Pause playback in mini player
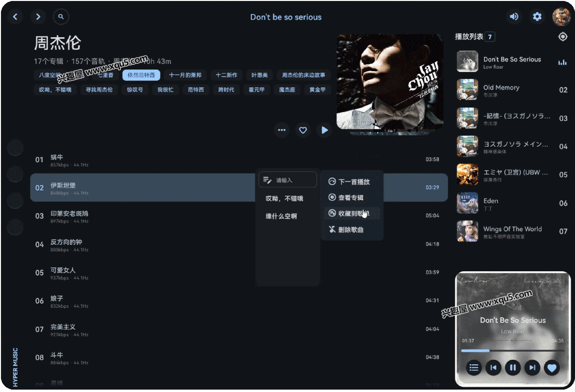 click(513, 367)
